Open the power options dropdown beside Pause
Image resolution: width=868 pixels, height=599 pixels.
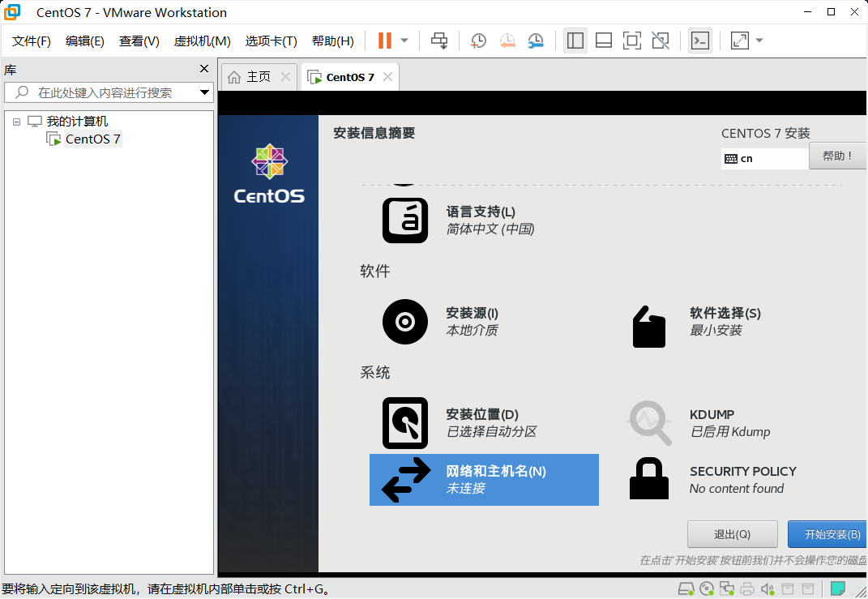(x=404, y=41)
